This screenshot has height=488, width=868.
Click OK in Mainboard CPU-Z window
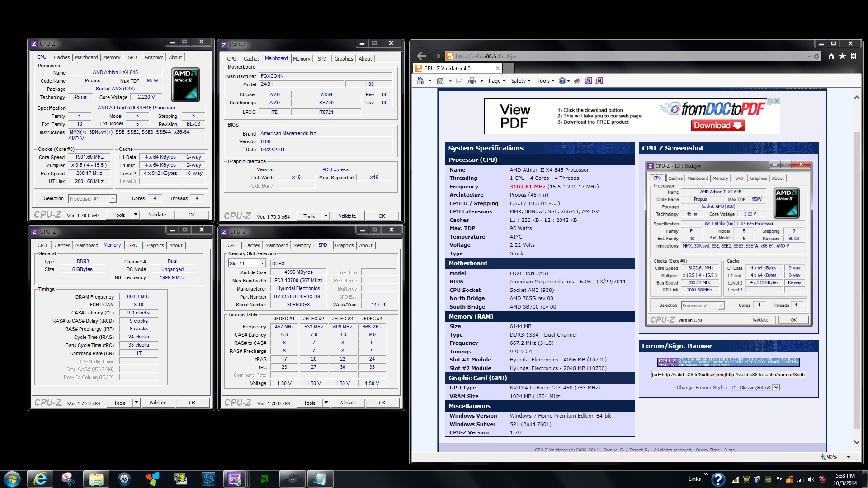point(382,216)
